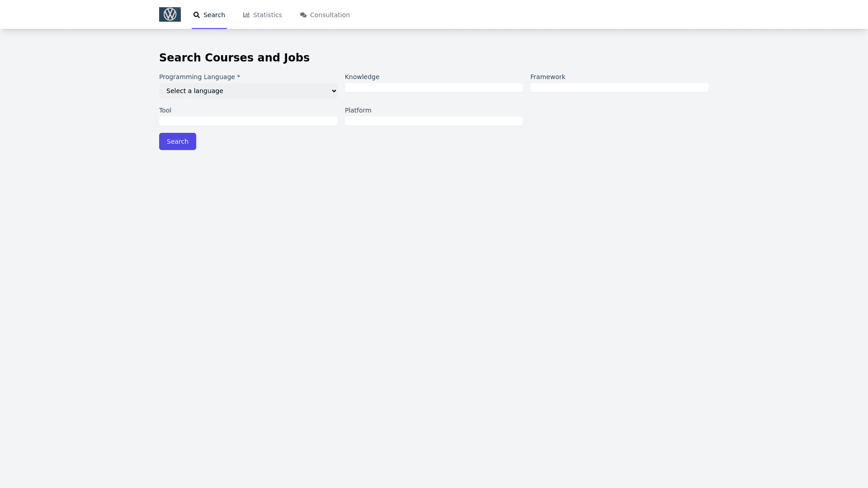Click the Tool field label
This screenshot has height=488, width=868.
[x=165, y=110]
